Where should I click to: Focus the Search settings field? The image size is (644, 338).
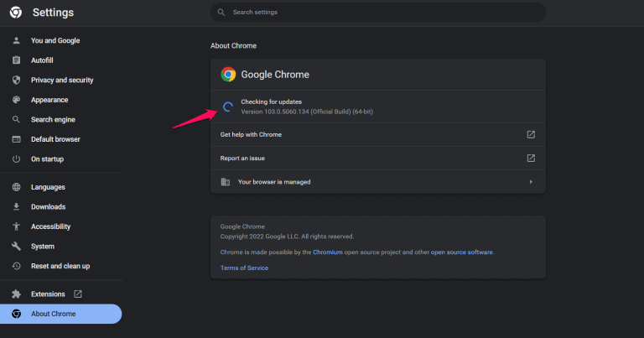pos(377,13)
